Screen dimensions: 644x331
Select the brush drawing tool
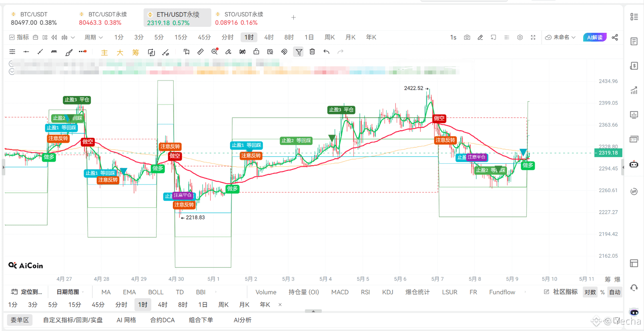[69, 52]
